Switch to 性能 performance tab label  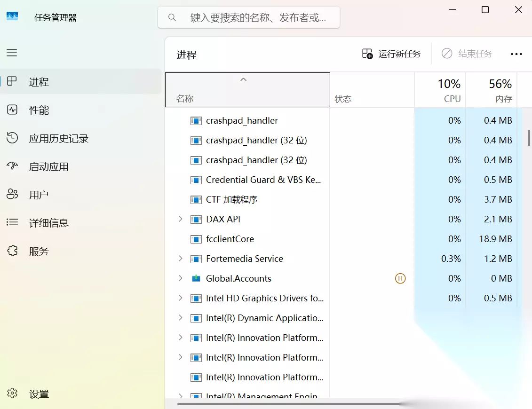tap(39, 110)
